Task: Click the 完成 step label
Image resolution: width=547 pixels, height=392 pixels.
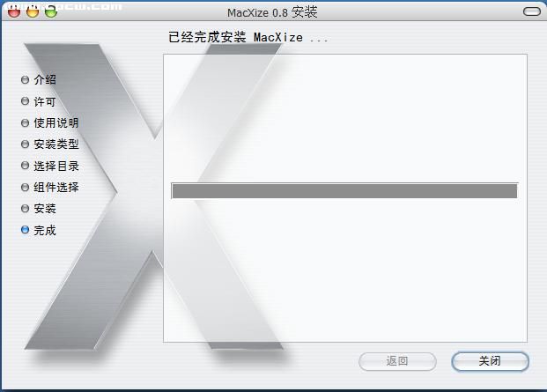Action: point(45,230)
